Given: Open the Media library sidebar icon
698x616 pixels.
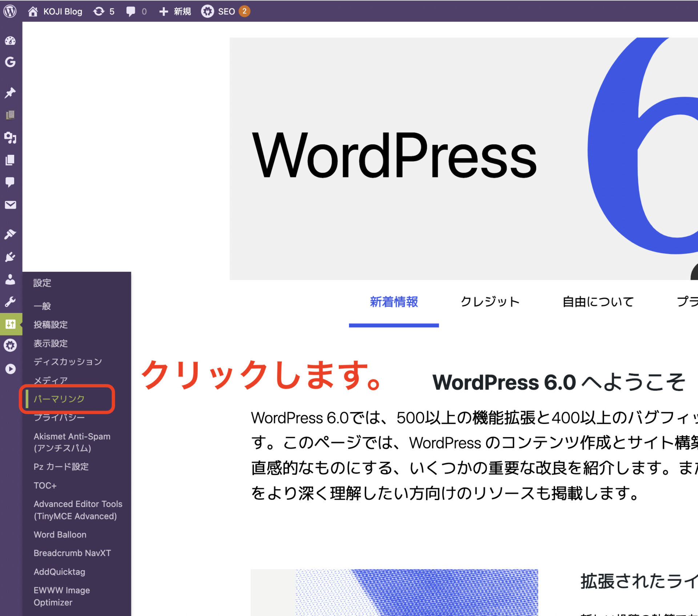Looking at the screenshot, I should [10, 138].
